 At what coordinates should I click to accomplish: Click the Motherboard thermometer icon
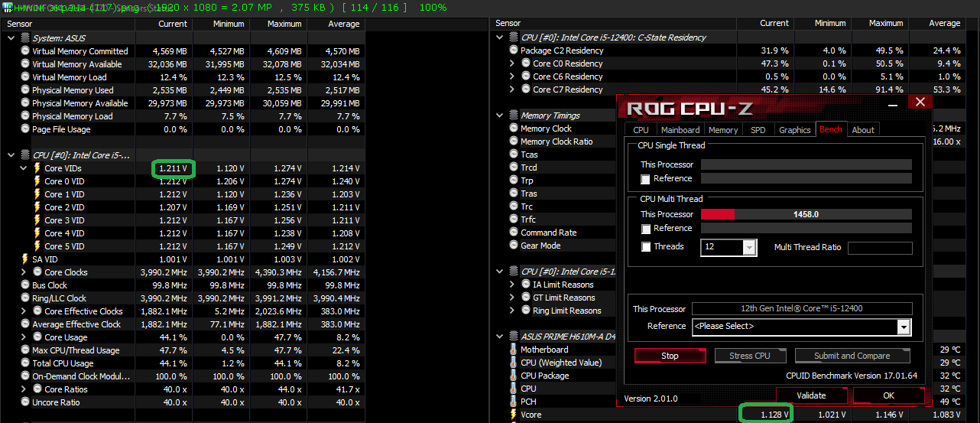(x=514, y=350)
